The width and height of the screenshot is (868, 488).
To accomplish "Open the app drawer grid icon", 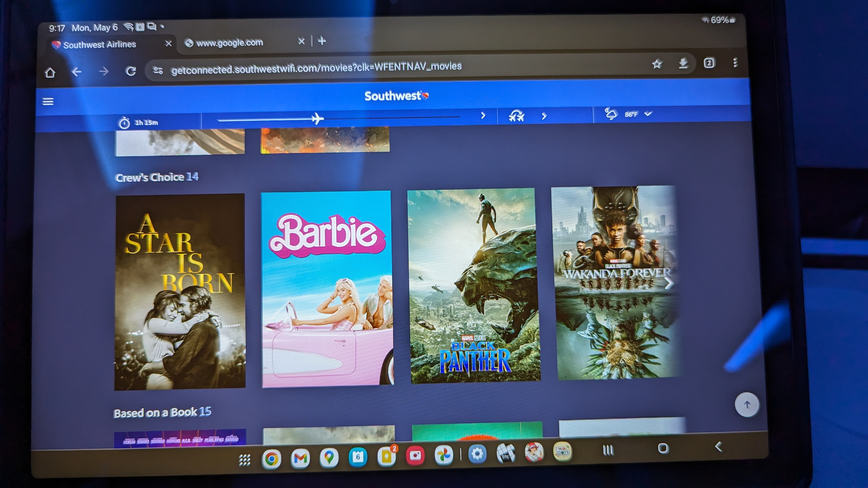I will click(x=245, y=460).
